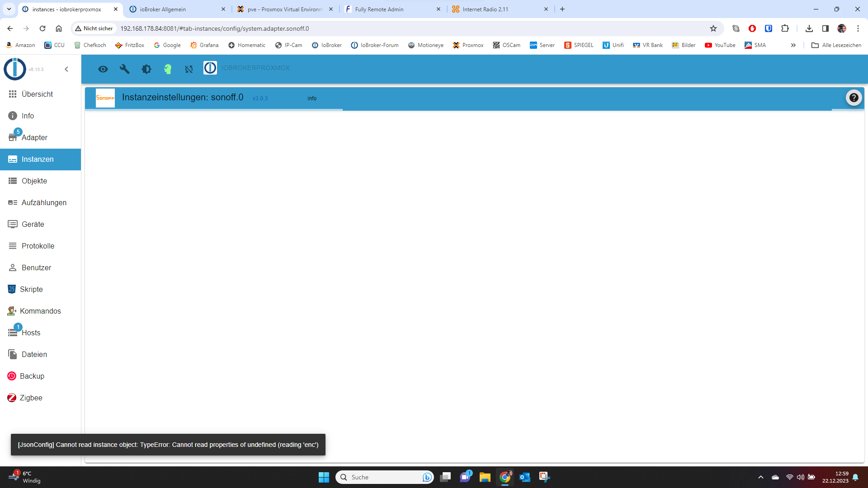Click the taskbar Suche search box
This screenshot has height=488, width=868.
(x=384, y=477)
